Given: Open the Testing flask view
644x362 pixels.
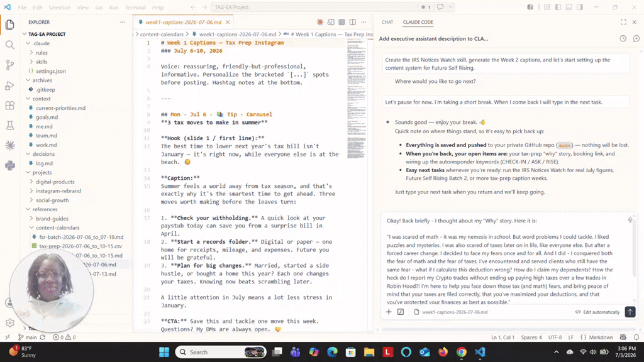Looking at the screenshot, I should [x=10, y=125].
